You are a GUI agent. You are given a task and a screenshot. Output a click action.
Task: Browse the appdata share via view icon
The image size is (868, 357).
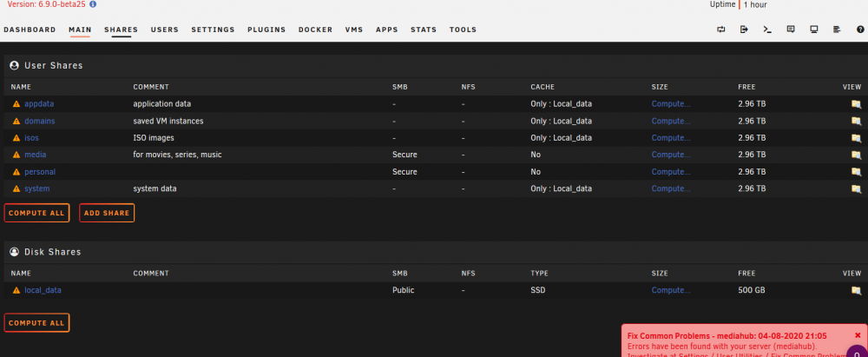(x=856, y=104)
